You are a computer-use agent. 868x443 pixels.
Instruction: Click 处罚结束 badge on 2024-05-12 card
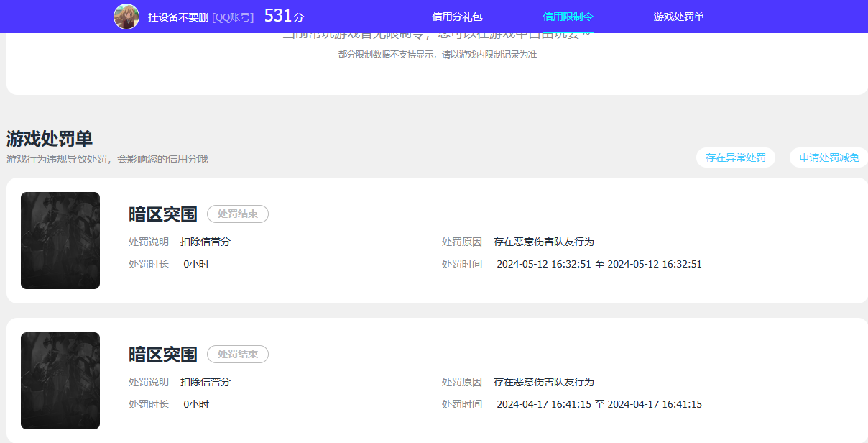point(238,214)
